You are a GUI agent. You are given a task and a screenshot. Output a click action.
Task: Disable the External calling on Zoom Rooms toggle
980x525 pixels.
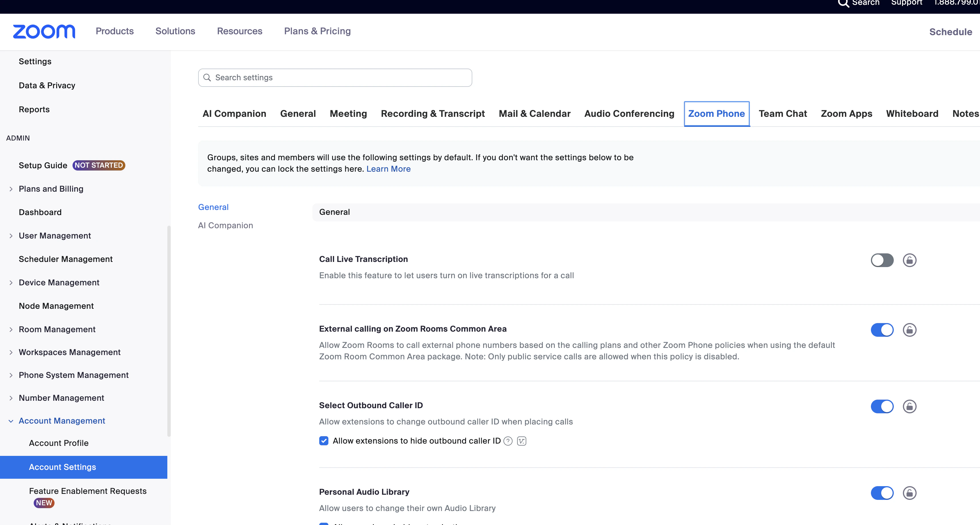(x=882, y=330)
